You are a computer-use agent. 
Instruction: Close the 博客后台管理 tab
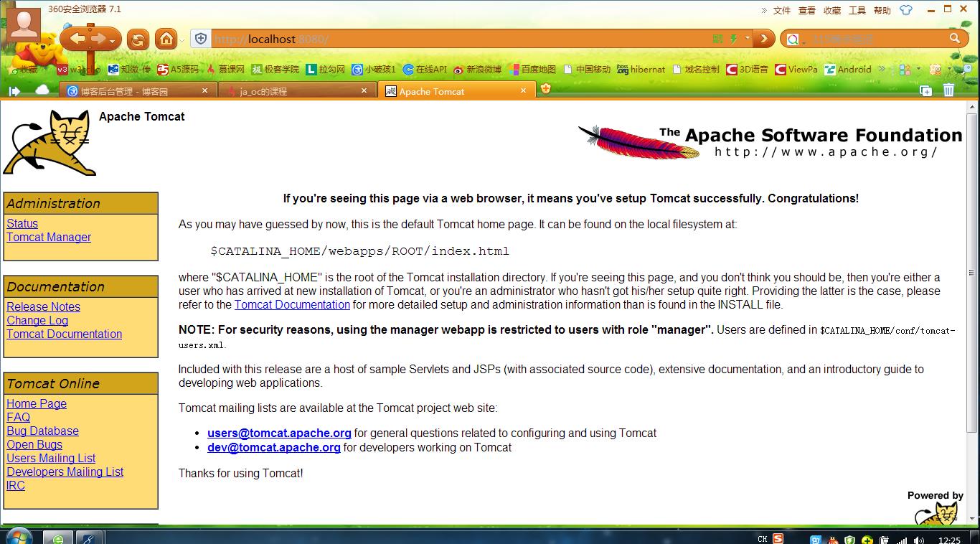pos(204,90)
